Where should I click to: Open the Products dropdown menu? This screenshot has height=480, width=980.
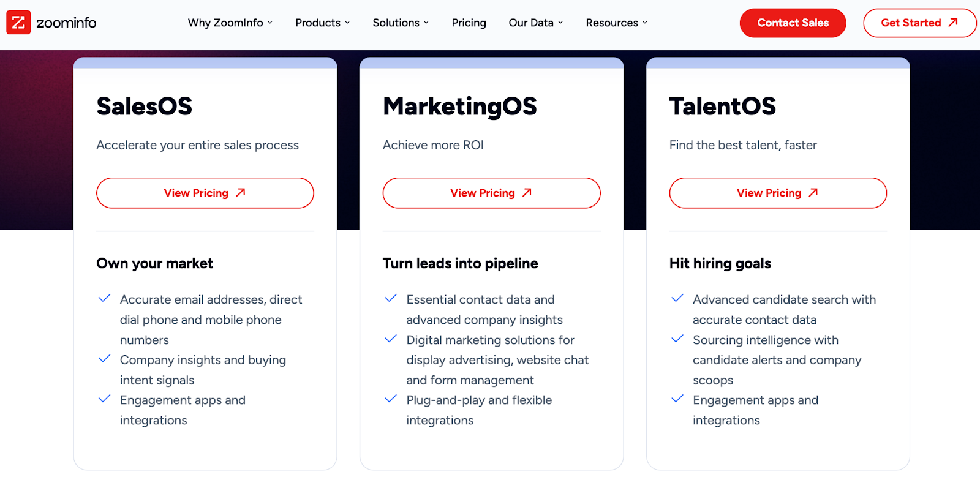(x=323, y=23)
